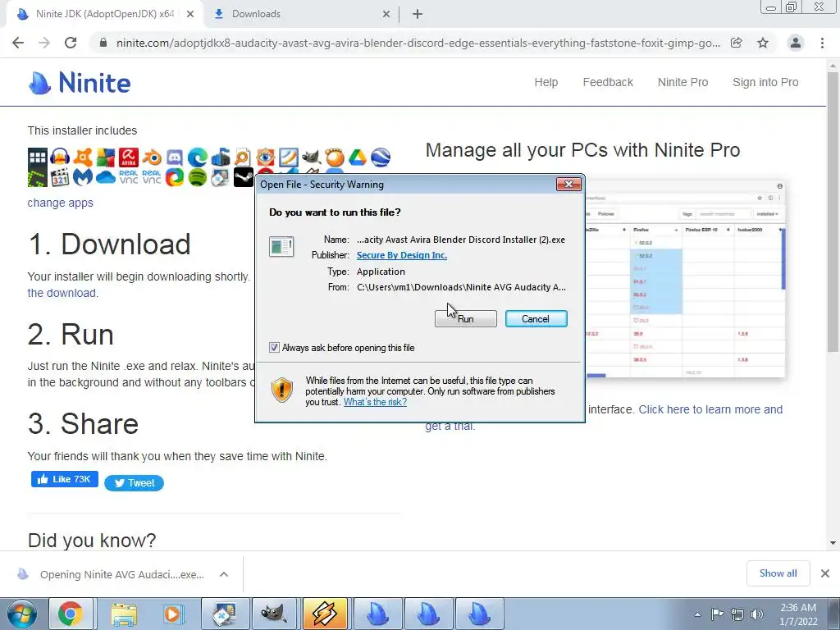Select the Ninite JDK tab
840x630 pixels.
click(x=105, y=14)
